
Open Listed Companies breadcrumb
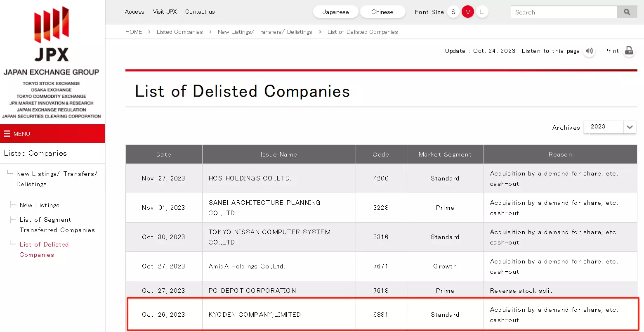coord(179,32)
